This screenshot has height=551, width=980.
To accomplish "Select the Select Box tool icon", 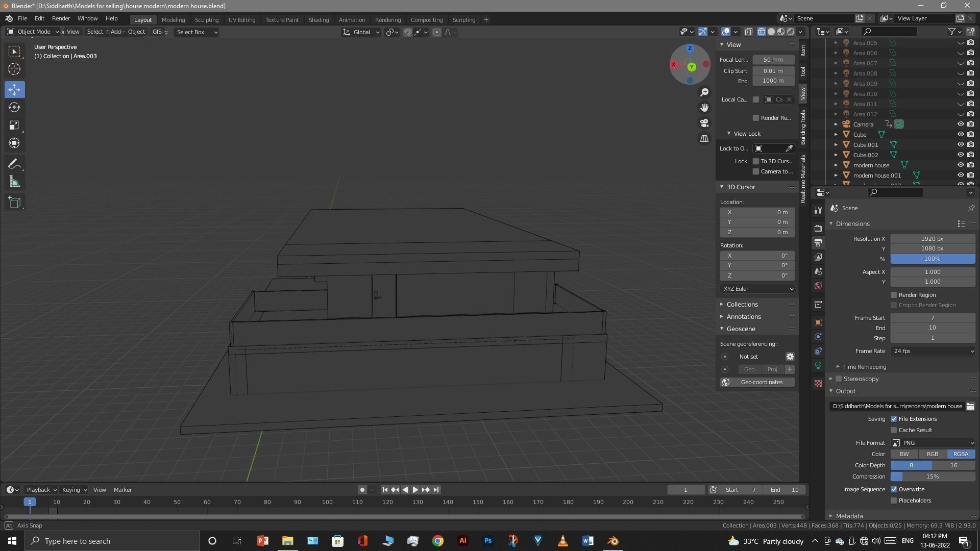I will pos(14,51).
